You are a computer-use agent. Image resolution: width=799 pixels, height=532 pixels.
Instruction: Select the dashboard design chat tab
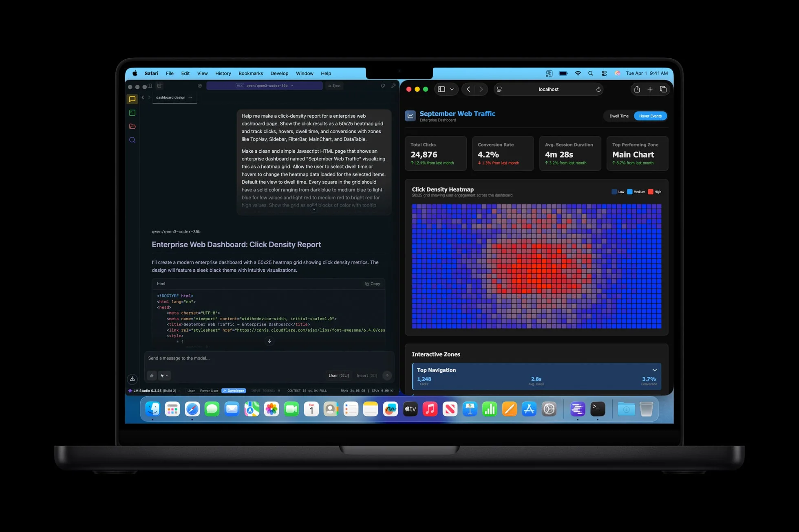[x=170, y=97]
